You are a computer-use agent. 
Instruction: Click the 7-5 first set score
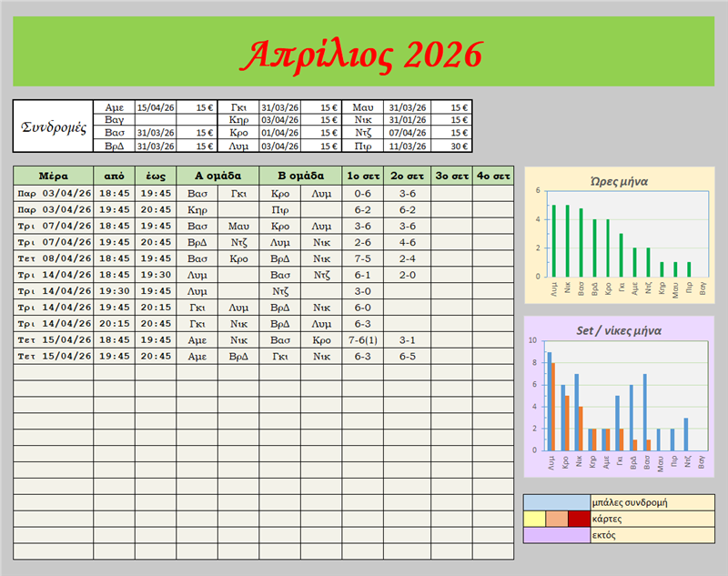pos(362,258)
